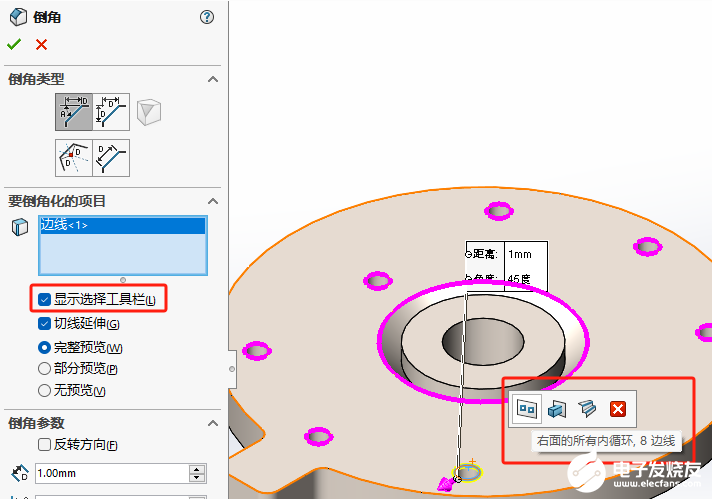The height and width of the screenshot is (499, 712).
Task: Click the distance parameter icon
Action: [x=20, y=473]
